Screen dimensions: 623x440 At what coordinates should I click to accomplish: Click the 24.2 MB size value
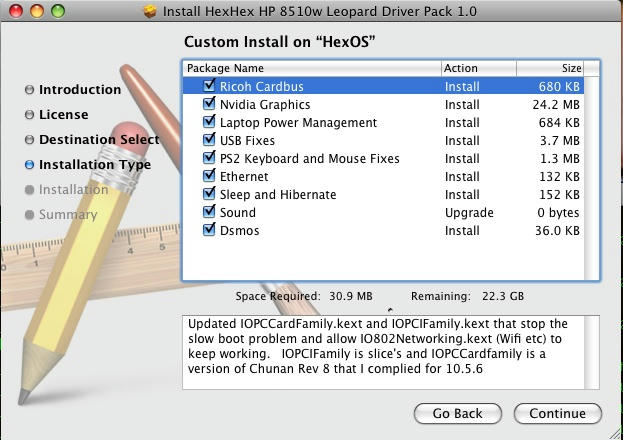point(556,105)
